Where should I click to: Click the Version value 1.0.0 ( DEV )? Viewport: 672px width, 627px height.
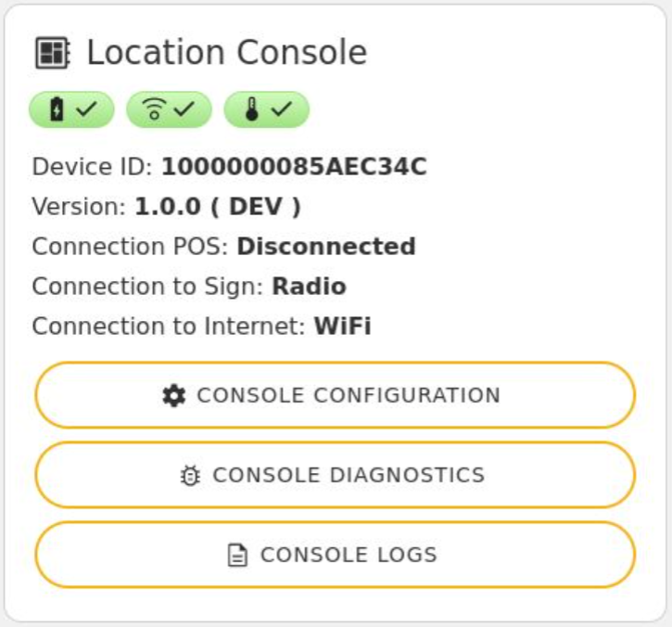tap(218, 207)
